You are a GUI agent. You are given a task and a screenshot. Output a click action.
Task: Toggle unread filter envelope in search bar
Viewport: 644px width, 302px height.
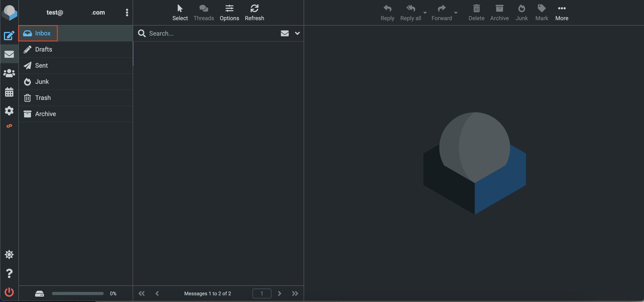(x=285, y=33)
